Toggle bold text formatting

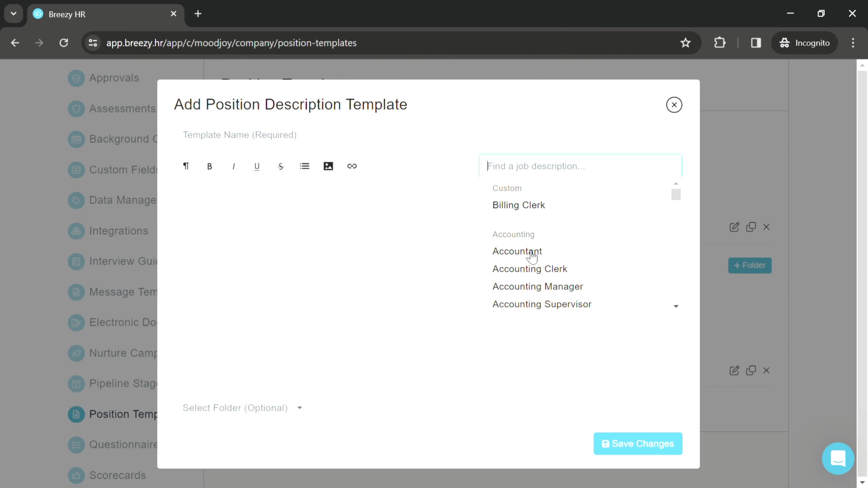[x=210, y=166]
